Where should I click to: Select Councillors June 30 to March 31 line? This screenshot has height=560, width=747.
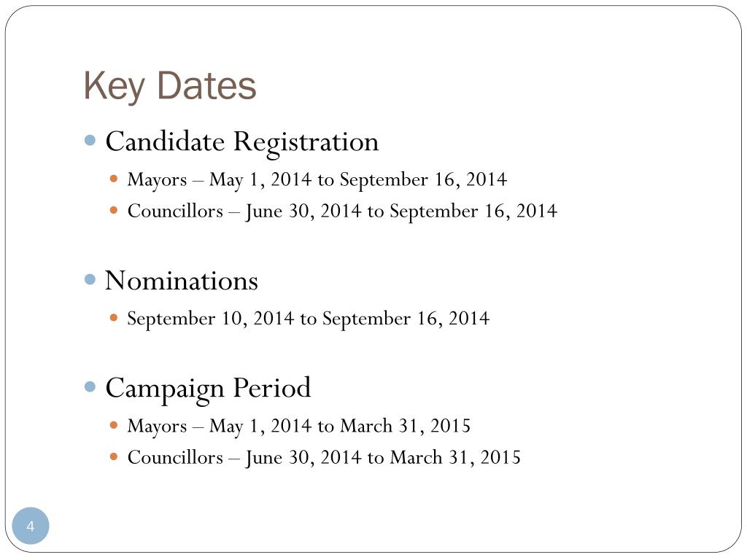coord(324,458)
